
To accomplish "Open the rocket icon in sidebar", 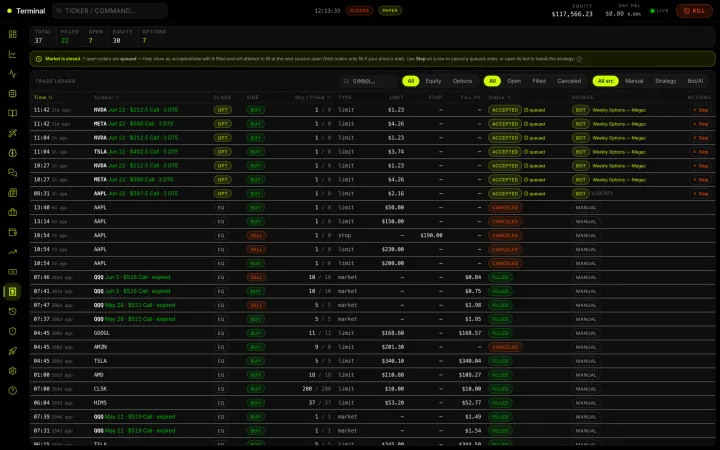I will pos(12,351).
